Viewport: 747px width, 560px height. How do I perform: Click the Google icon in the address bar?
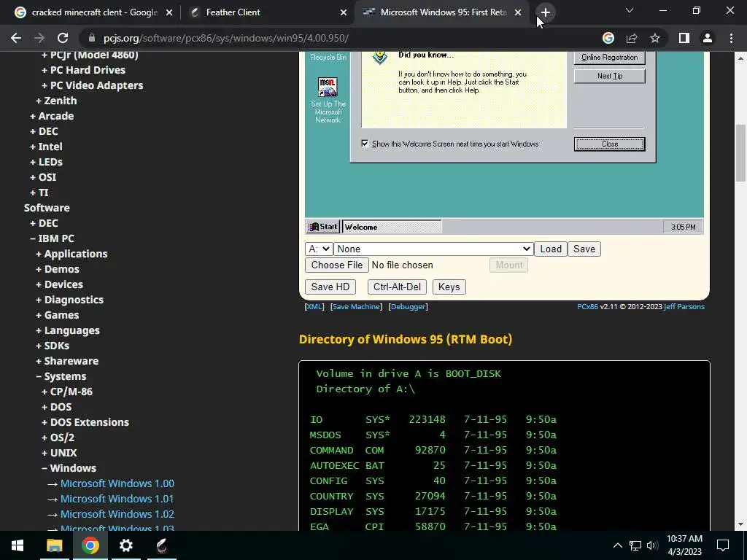pyautogui.click(x=608, y=38)
